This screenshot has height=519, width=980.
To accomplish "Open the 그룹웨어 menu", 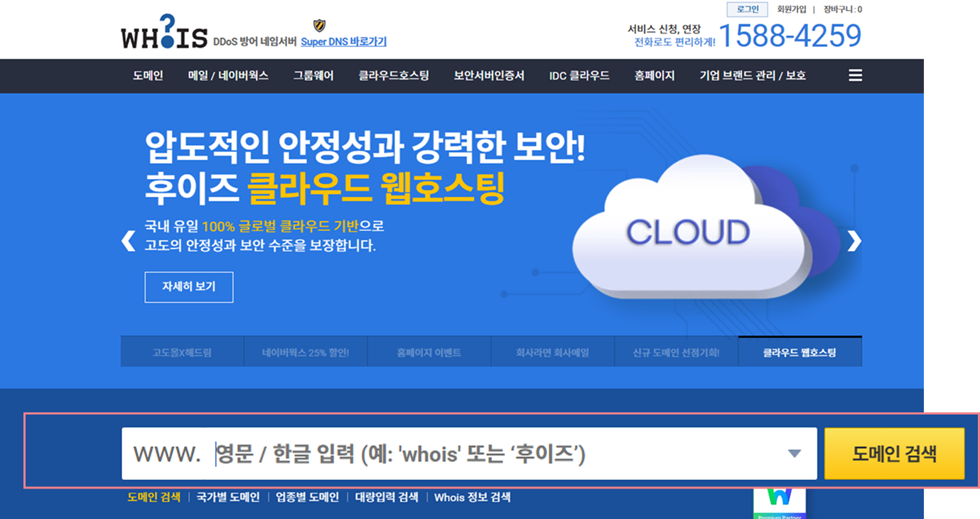I will click(313, 75).
